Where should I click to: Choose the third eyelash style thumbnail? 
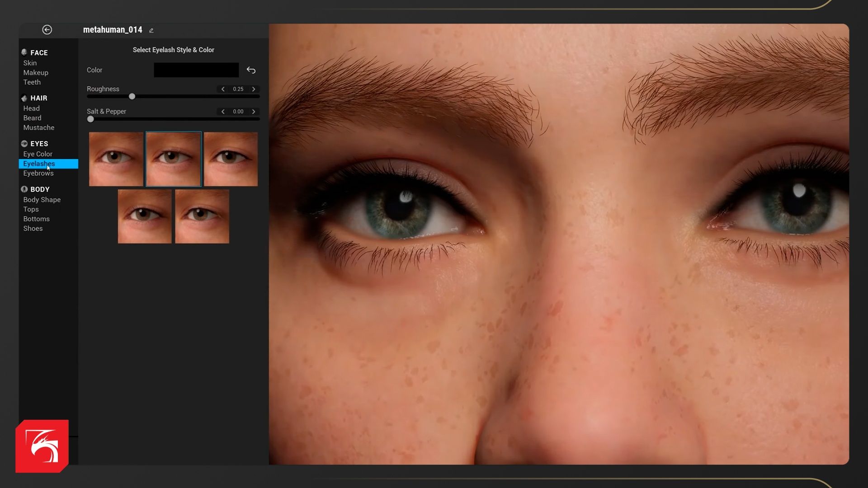tap(231, 159)
